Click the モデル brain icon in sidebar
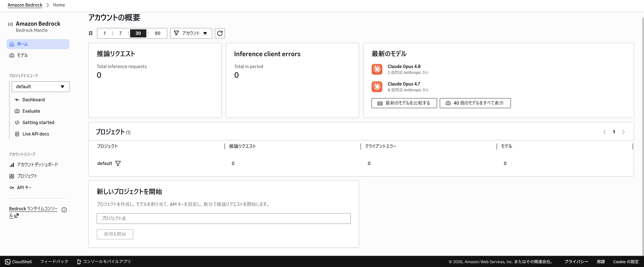The width and height of the screenshot is (644, 267). (x=12, y=56)
